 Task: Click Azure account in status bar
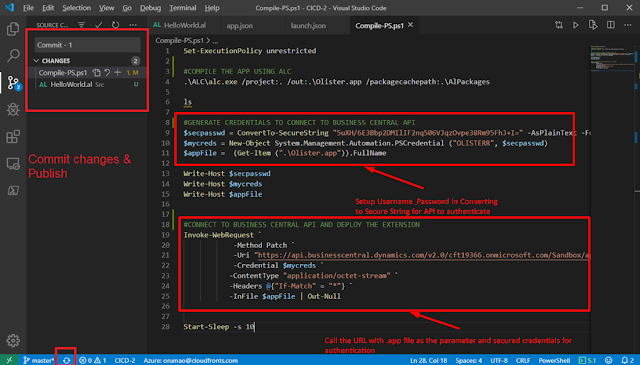pyautogui.click(x=190, y=360)
